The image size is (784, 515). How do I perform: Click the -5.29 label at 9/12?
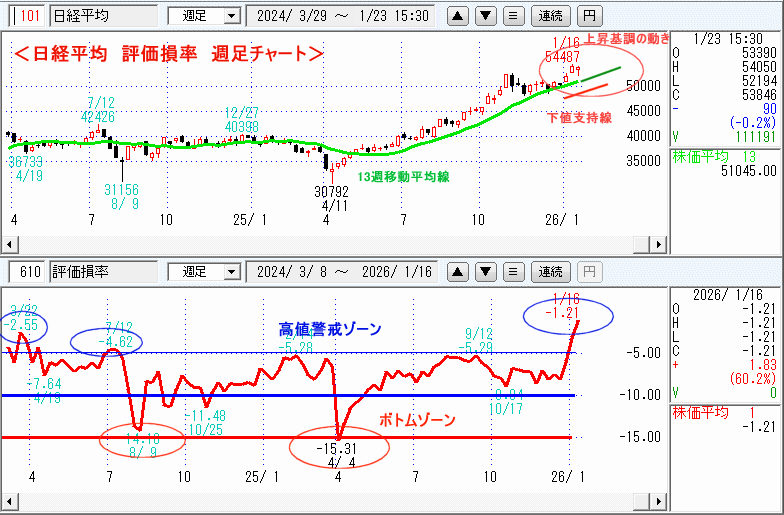click(x=476, y=348)
